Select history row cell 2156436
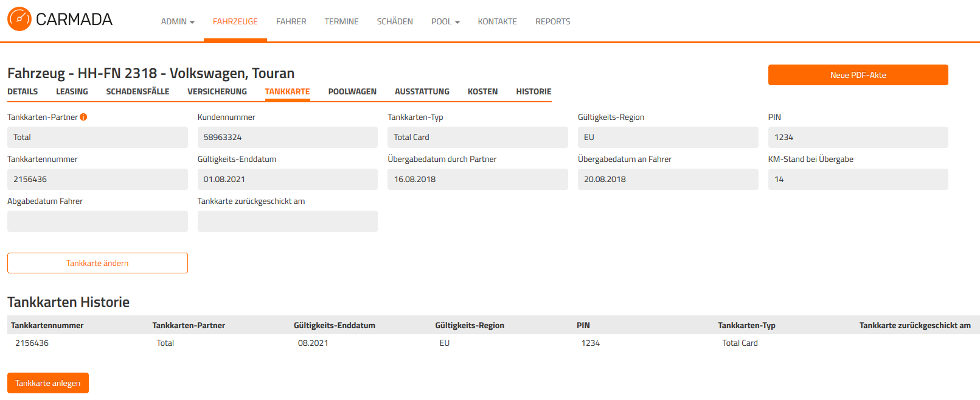This screenshot has height=400, width=980. click(32, 343)
